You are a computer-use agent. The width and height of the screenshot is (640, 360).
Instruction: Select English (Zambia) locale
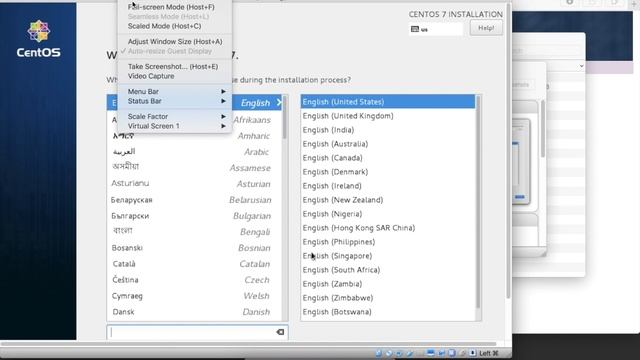pos(388,284)
